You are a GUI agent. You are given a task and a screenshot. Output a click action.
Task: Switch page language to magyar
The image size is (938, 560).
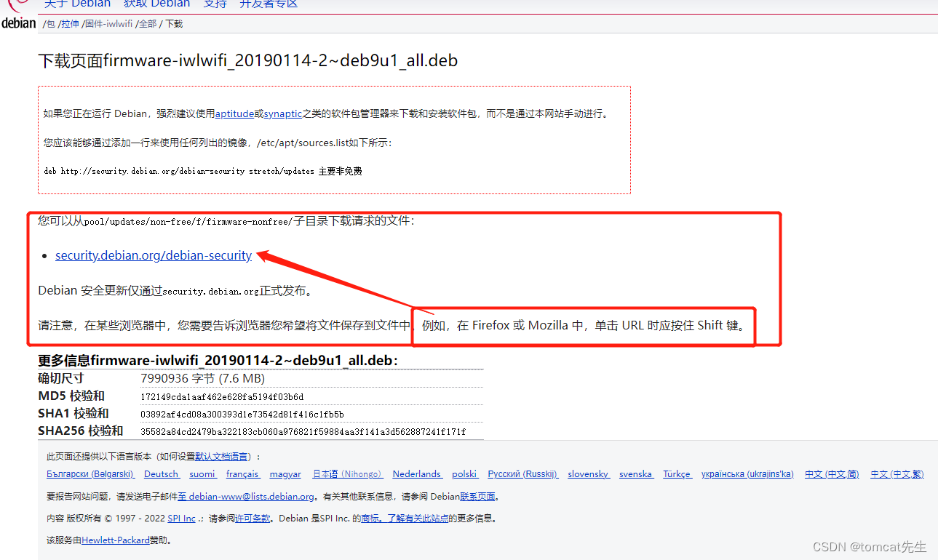[x=285, y=474]
